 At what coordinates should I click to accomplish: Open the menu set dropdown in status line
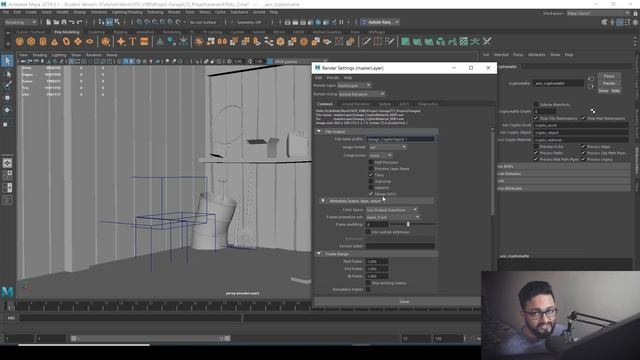[x=20, y=22]
